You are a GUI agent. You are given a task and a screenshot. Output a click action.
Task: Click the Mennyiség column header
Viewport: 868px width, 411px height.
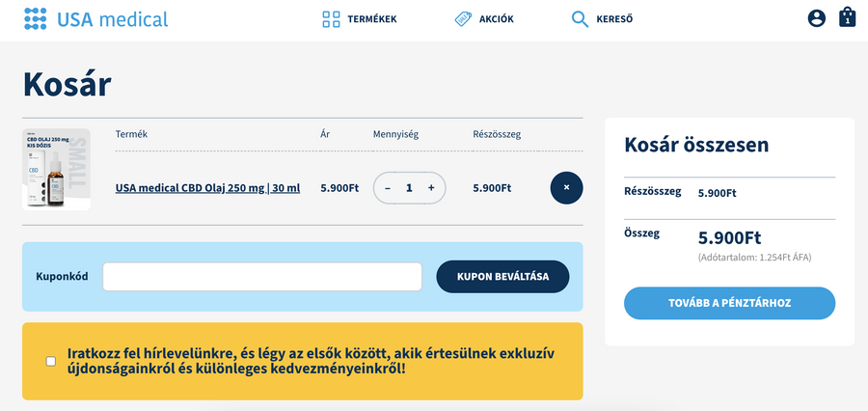click(395, 134)
